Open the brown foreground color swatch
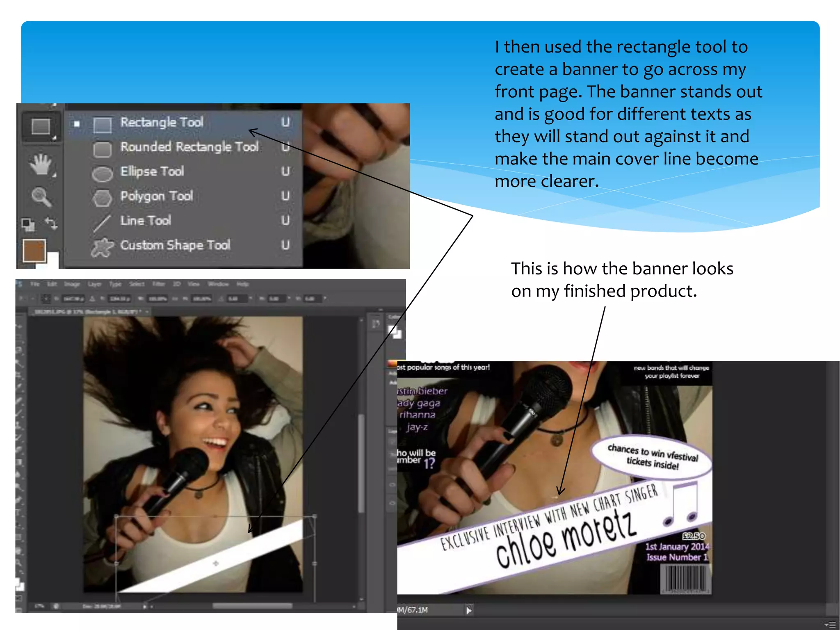The height and width of the screenshot is (630, 840). [x=34, y=251]
